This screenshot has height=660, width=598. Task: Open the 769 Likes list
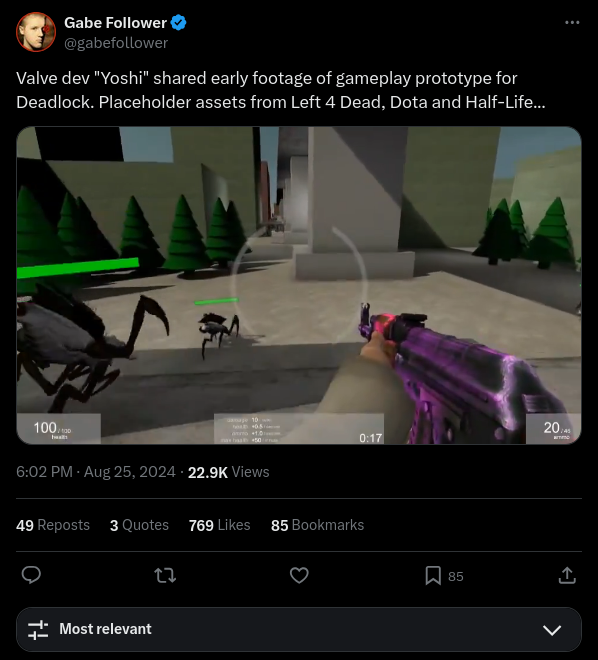(x=220, y=525)
